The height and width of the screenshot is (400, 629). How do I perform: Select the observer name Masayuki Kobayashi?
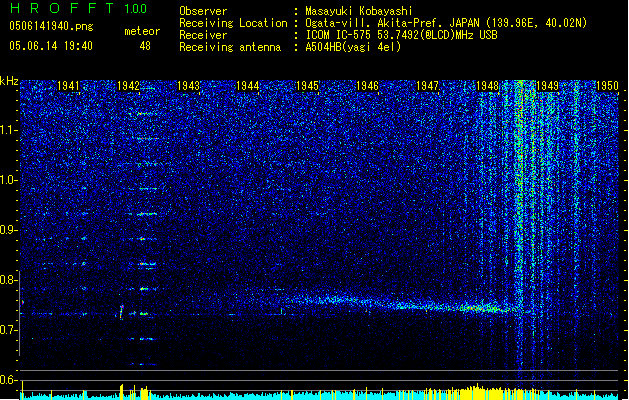point(359,11)
